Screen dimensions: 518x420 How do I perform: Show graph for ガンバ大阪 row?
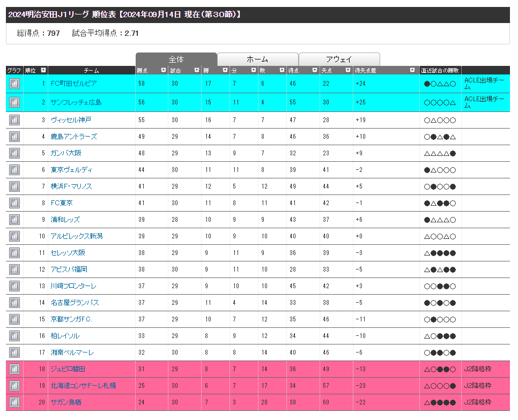coord(14,153)
